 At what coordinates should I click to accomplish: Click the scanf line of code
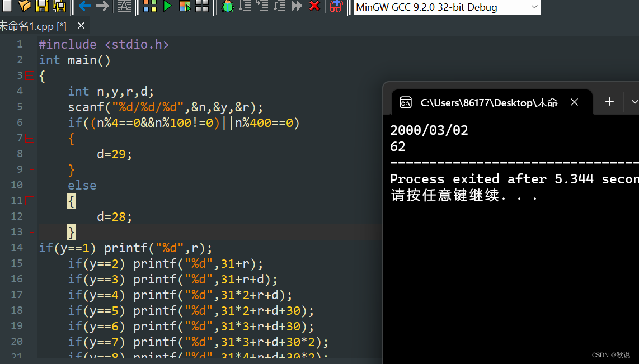166,107
